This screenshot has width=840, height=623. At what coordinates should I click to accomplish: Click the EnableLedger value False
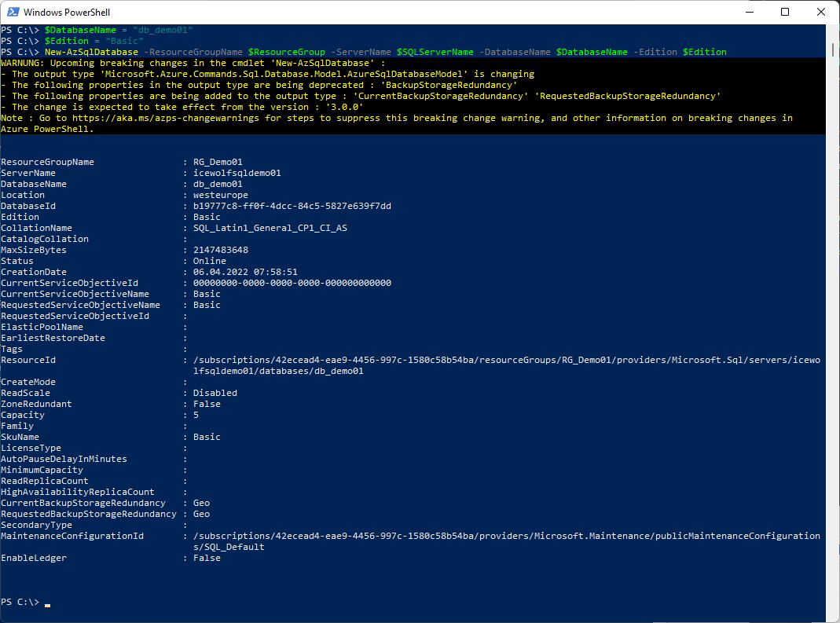207,558
